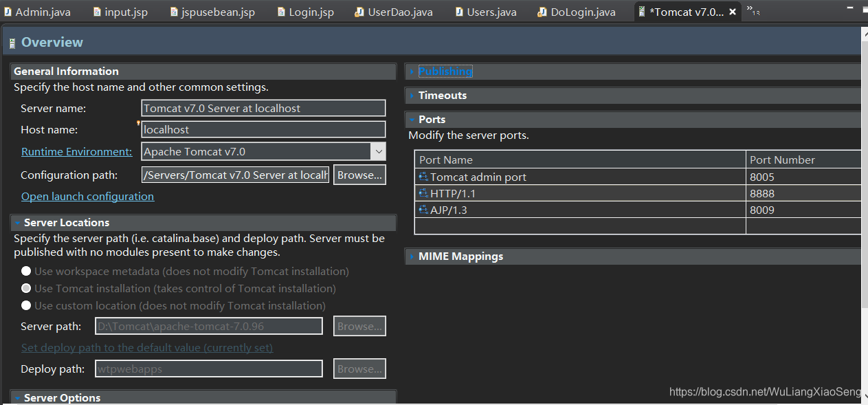
Task: Click the Port Name column header
Action: point(580,160)
